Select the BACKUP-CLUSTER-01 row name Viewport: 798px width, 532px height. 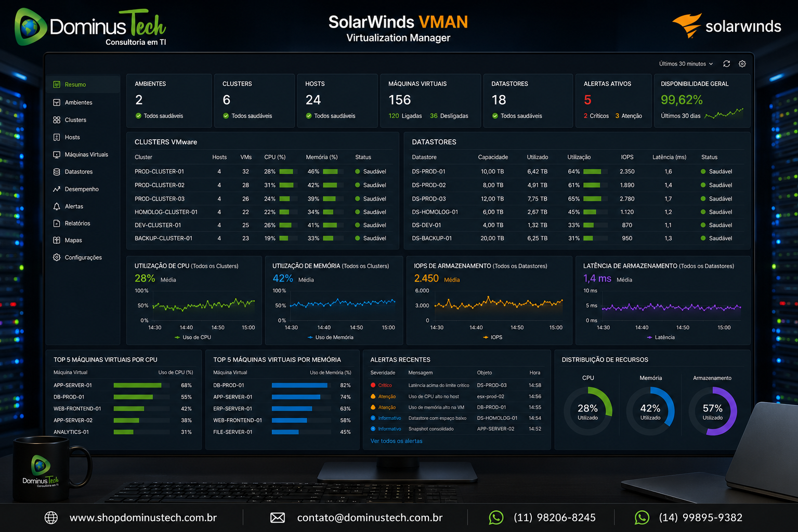tap(163, 238)
